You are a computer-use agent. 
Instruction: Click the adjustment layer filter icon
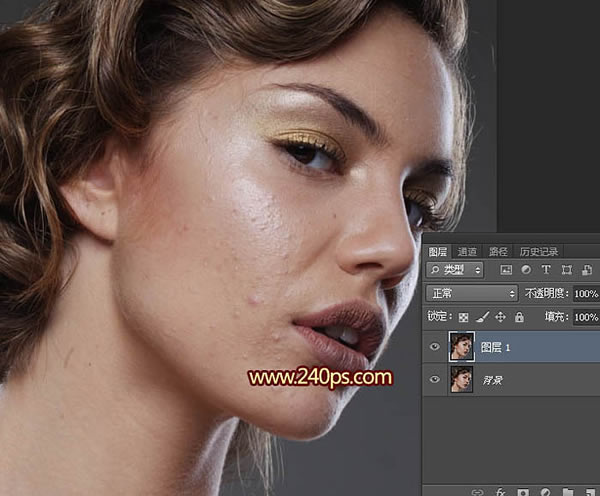[526, 270]
